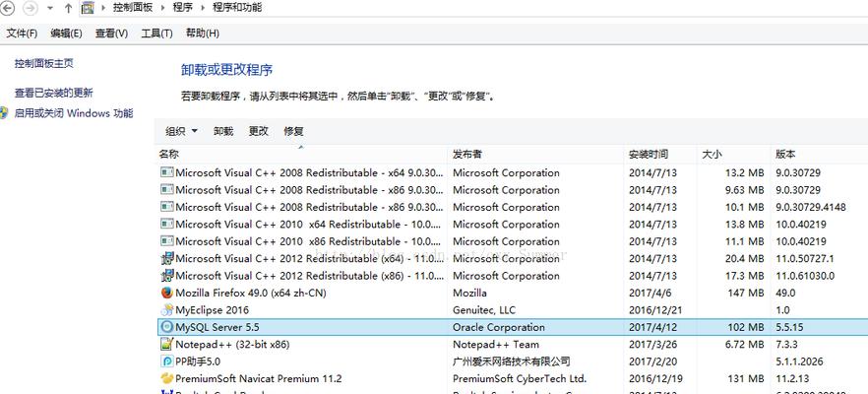
Task: Click the Mozilla Firefox icon
Action: click(x=166, y=293)
